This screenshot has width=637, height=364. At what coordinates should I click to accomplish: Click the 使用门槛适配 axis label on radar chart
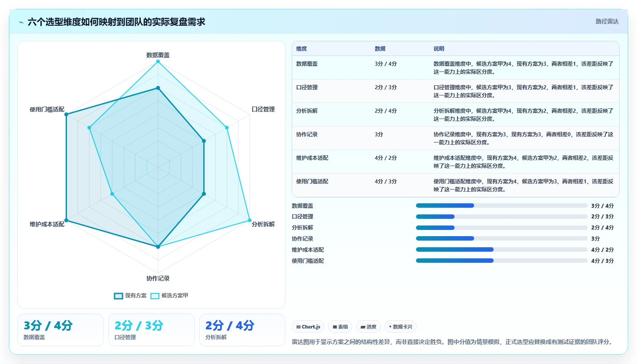(x=47, y=109)
